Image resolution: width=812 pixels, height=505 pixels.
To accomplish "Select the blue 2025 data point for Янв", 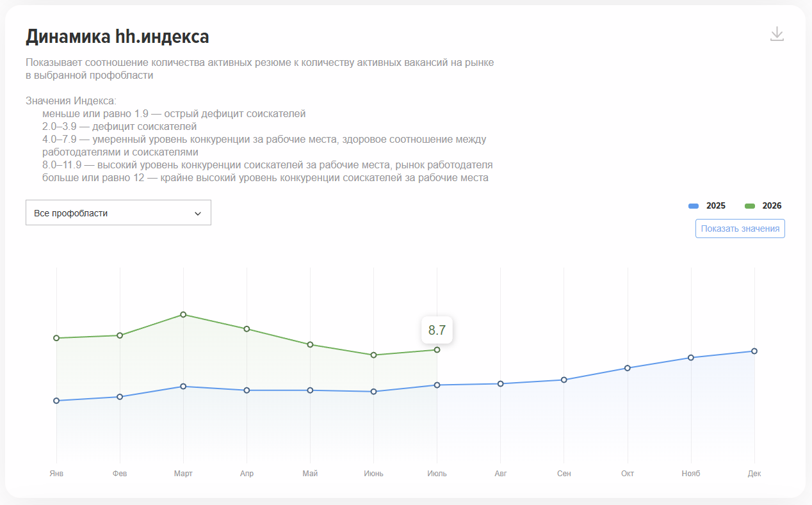I will click(x=56, y=401).
